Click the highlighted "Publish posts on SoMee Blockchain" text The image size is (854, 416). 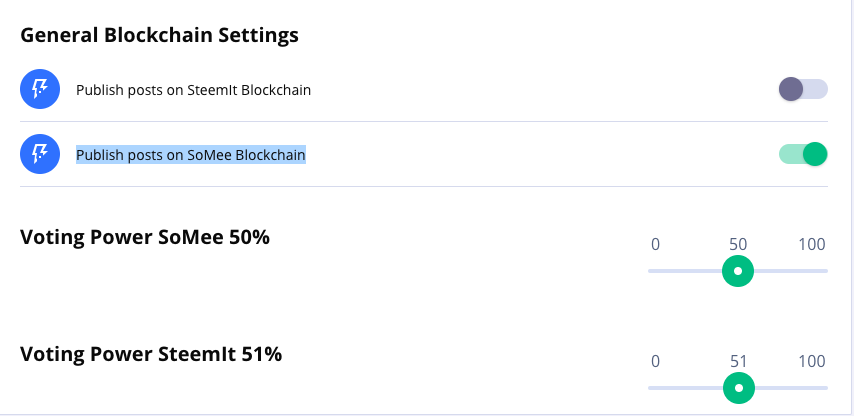[x=191, y=155]
